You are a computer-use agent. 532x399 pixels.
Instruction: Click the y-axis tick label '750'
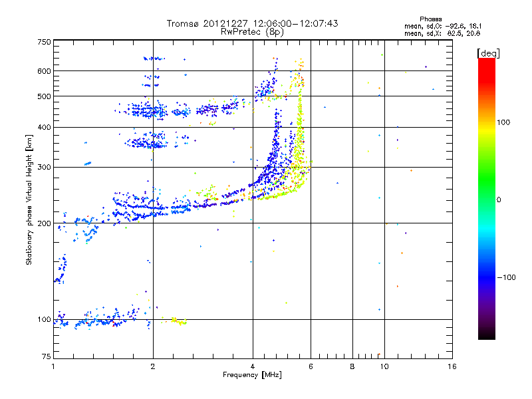pyautogui.click(x=44, y=42)
